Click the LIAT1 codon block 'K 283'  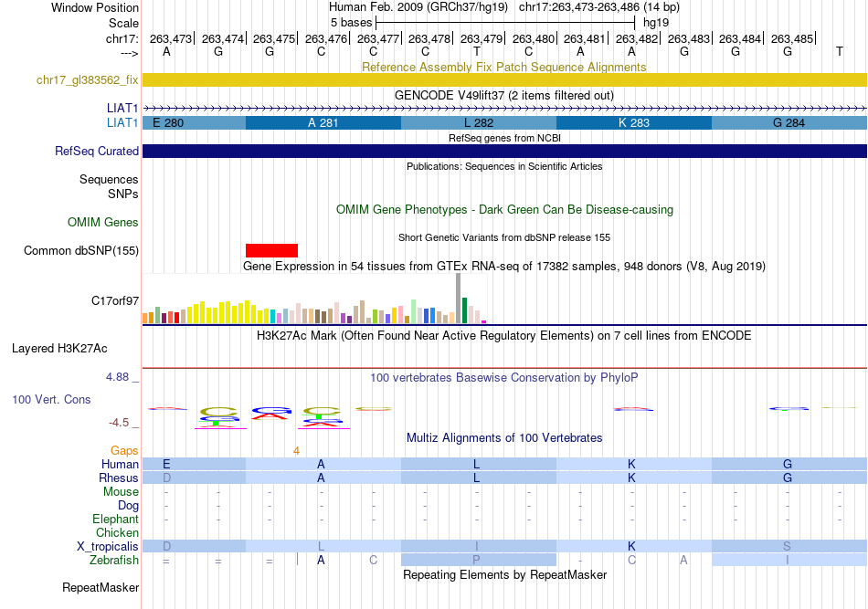[x=634, y=122]
